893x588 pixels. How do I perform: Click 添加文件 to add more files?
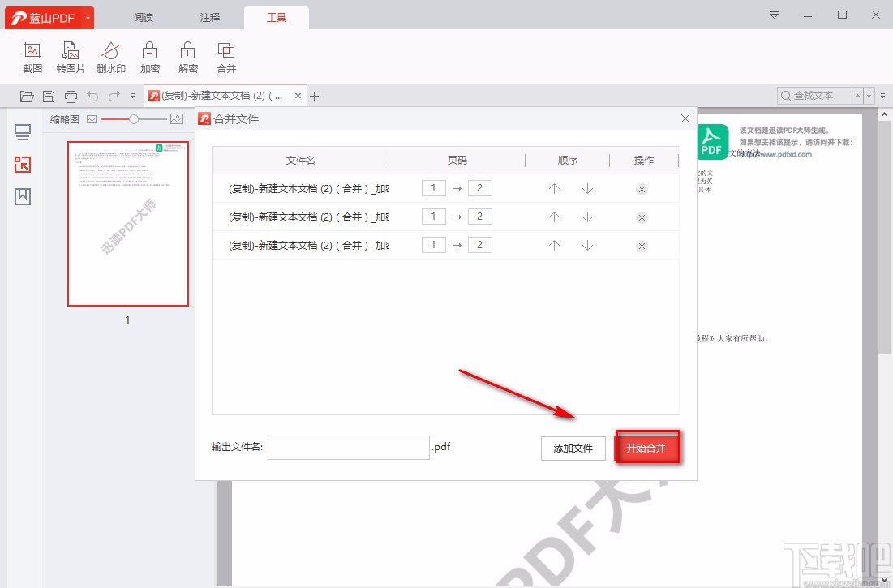click(573, 448)
